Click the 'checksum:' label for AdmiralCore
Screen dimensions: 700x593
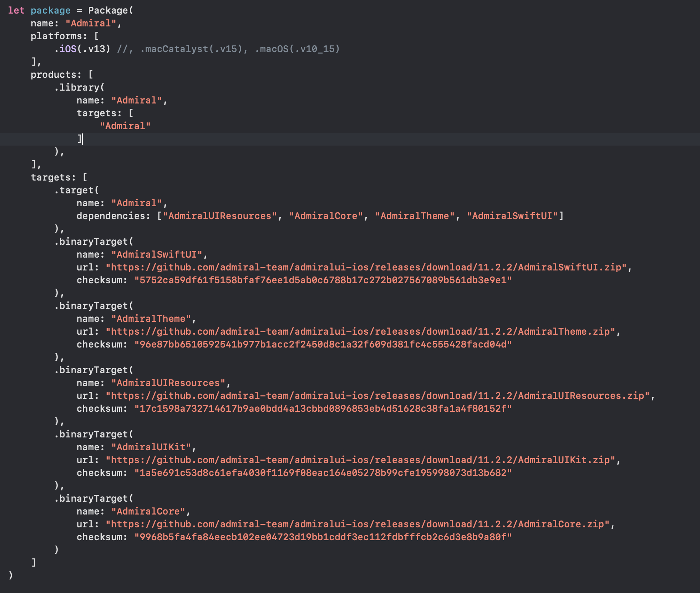click(x=102, y=537)
